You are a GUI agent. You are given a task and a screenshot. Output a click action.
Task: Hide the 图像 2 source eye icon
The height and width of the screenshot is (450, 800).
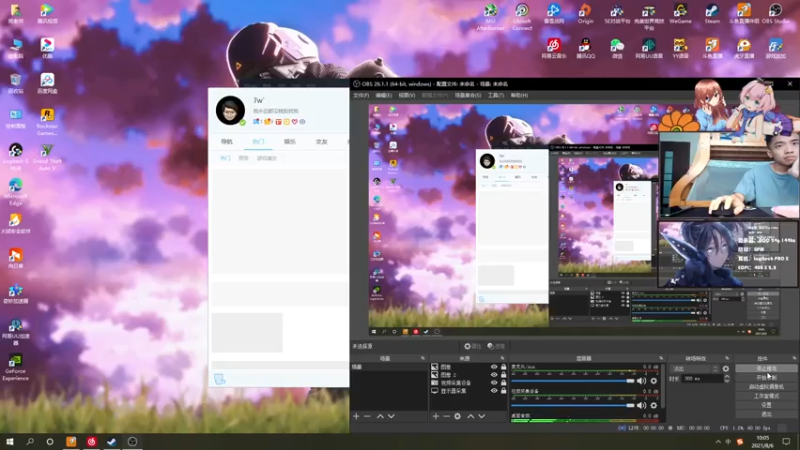tap(494, 374)
